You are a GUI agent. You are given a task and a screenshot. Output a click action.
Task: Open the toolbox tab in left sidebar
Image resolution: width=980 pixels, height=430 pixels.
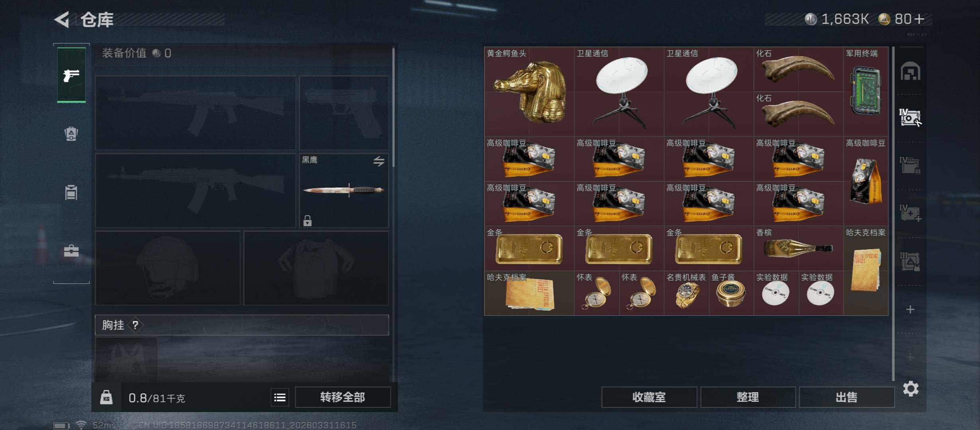(71, 251)
